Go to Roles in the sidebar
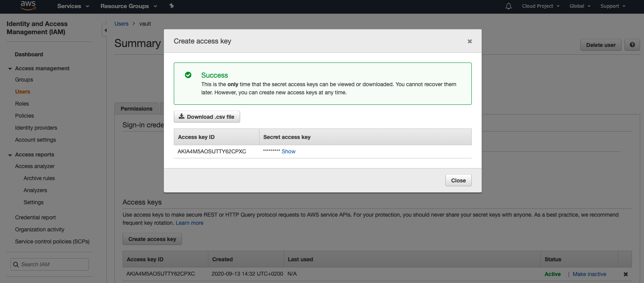644x283 pixels. (22, 104)
